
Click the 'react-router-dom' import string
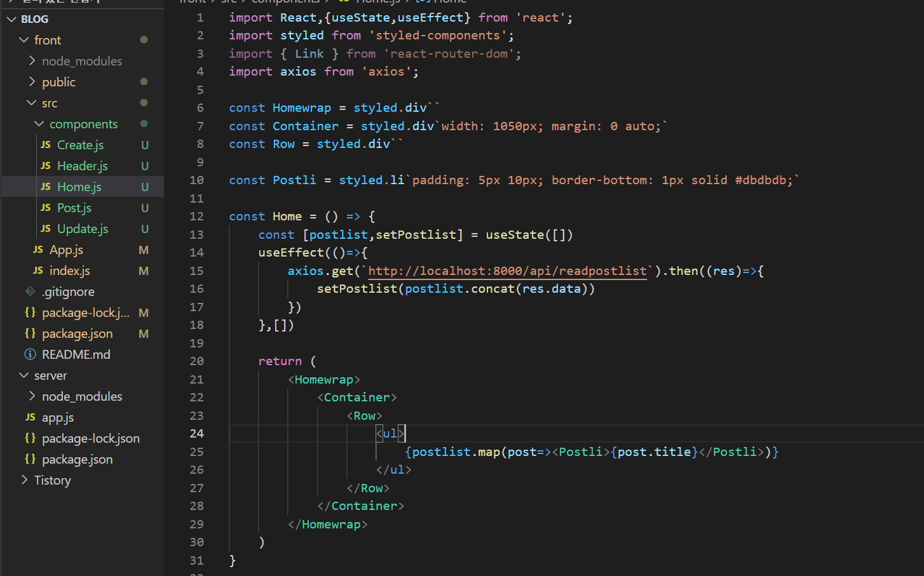point(449,54)
